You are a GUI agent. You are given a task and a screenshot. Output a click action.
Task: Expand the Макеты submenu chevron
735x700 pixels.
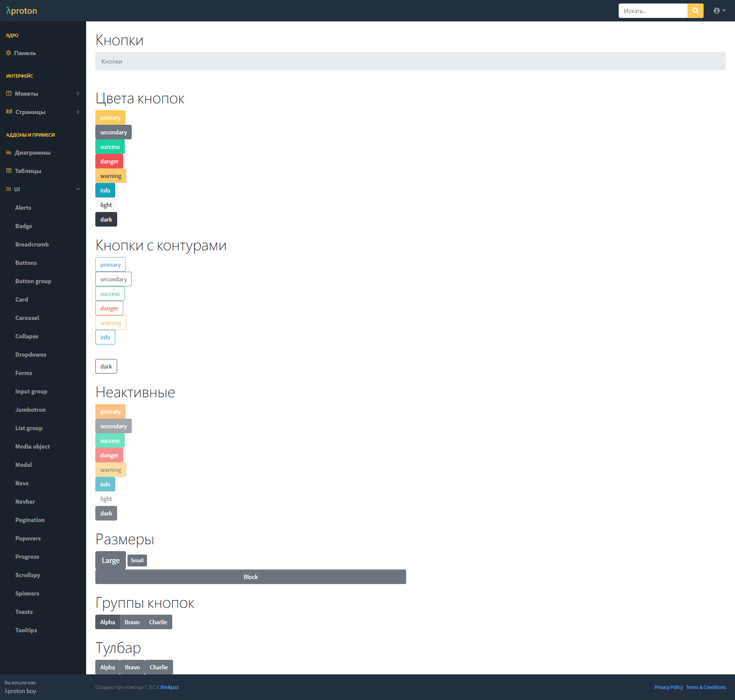(x=78, y=93)
